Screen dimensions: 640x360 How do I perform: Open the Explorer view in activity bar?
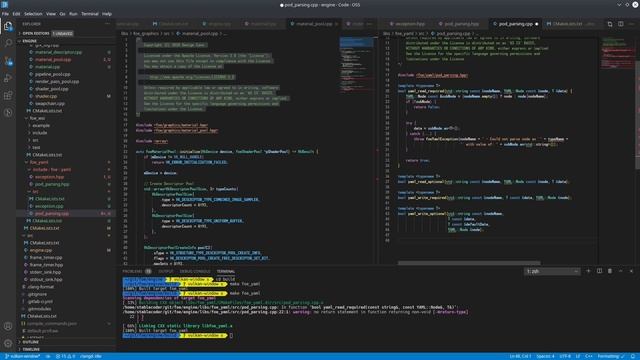pyautogui.click(x=8, y=27)
